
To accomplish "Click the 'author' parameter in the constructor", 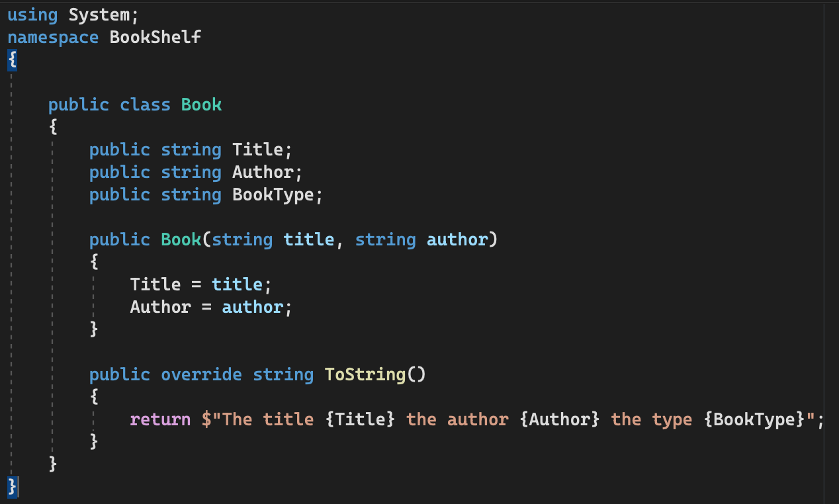I will point(457,239).
